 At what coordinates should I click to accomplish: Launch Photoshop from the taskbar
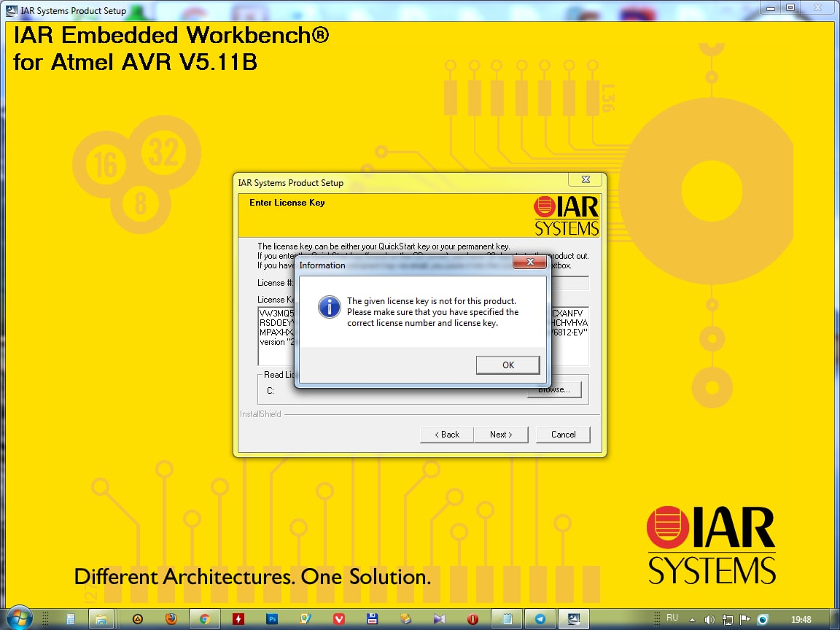coord(271,619)
